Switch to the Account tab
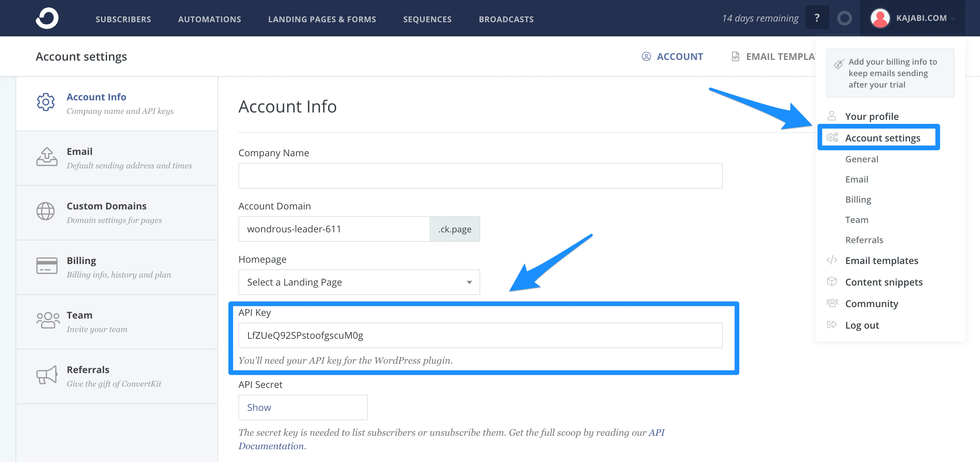Viewport: 980px width, 462px height. [672, 56]
